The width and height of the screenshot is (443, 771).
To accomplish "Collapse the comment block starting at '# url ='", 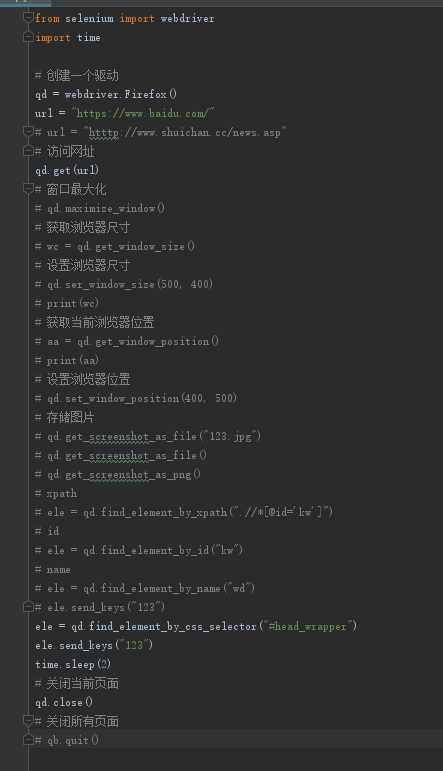I will [29, 132].
